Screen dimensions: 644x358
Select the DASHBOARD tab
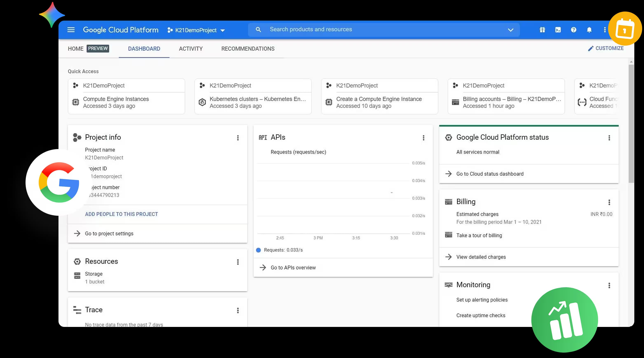pyautogui.click(x=144, y=49)
